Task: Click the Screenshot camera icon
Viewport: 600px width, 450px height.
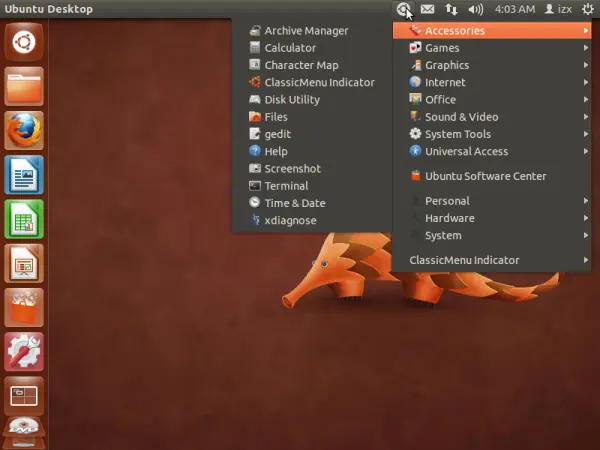Action: 254,168
